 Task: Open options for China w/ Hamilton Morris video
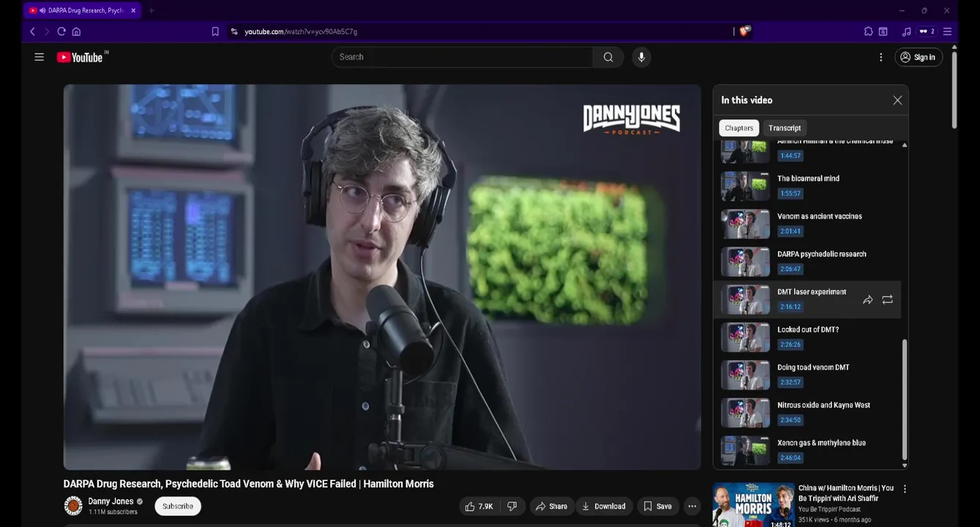click(x=905, y=489)
